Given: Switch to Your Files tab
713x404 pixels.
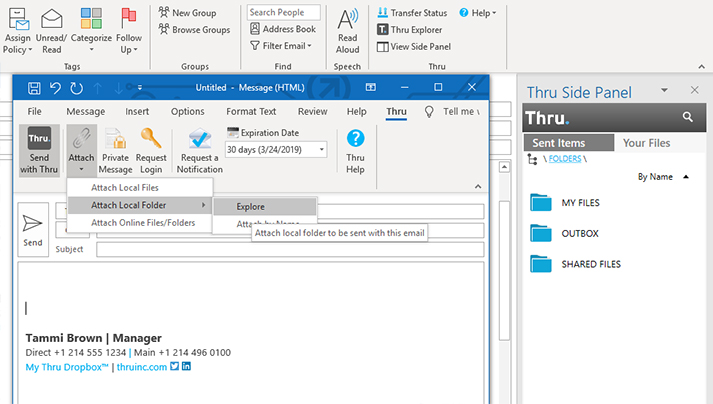Looking at the screenshot, I should click(646, 143).
